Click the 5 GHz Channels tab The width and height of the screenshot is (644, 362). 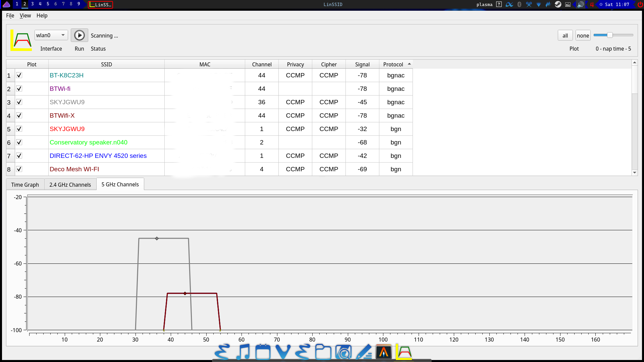click(120, 184)
